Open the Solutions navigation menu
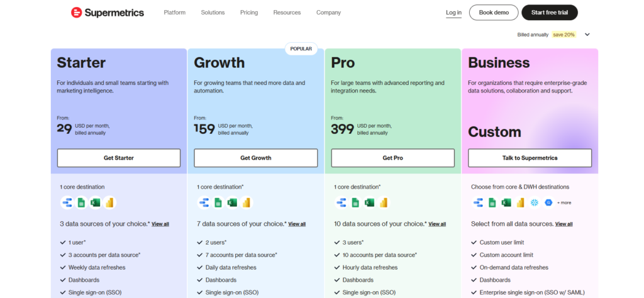 213,13
